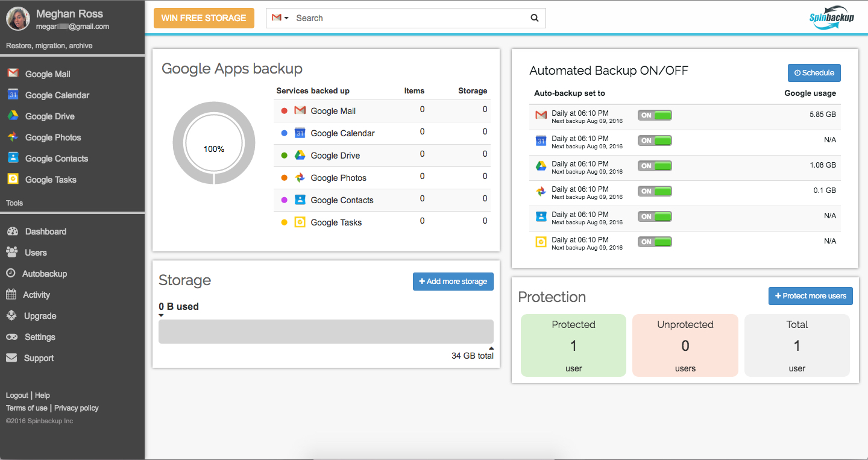Click the Google Drive icon in sidebar
This screenshot has height=460, width=868.
pos(13,116)
